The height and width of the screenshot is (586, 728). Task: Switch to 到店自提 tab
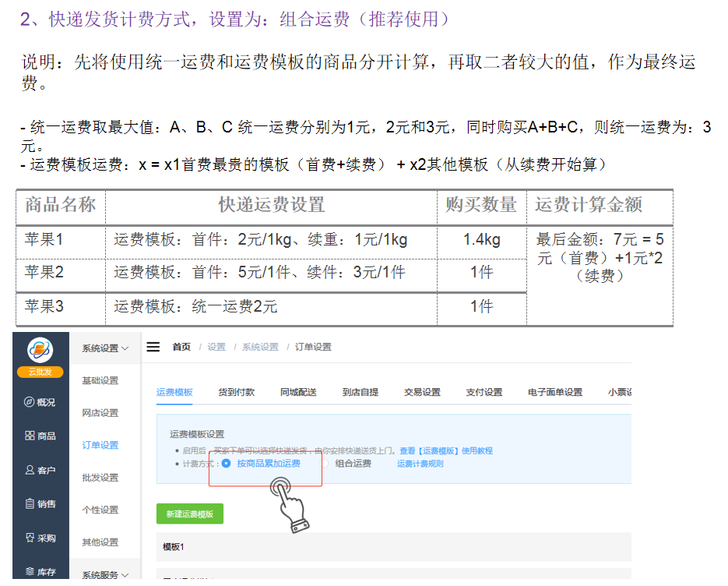pos(360,392)
